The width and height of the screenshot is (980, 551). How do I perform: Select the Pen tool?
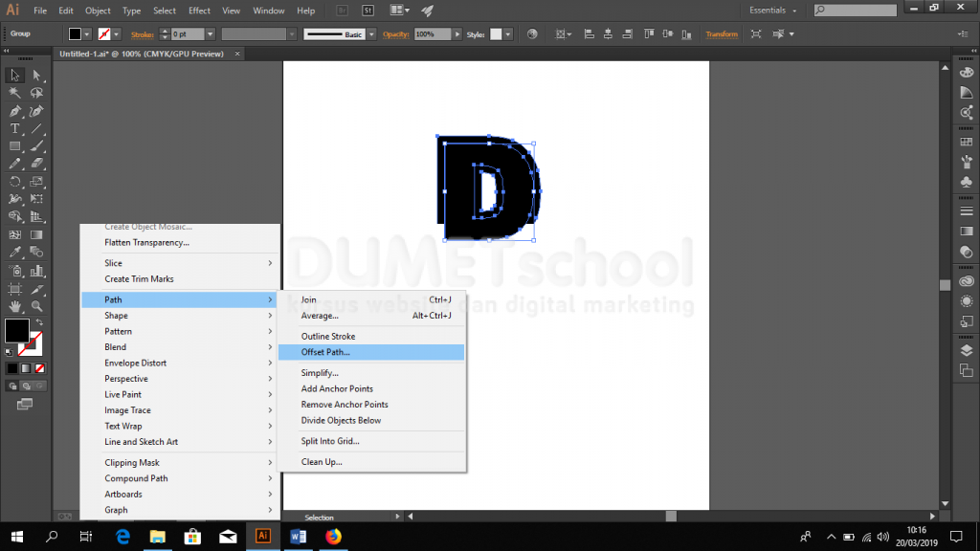[x=14, y=111]
